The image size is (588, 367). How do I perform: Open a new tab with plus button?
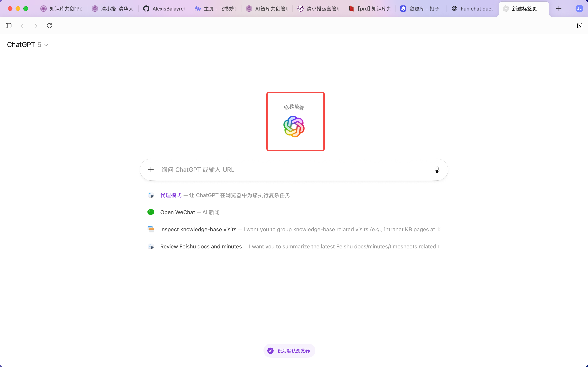click(559, 9)
